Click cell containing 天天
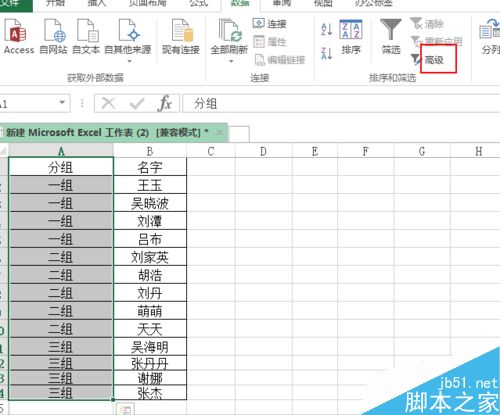This screenshot has height=415, width=500. [150, 329]
